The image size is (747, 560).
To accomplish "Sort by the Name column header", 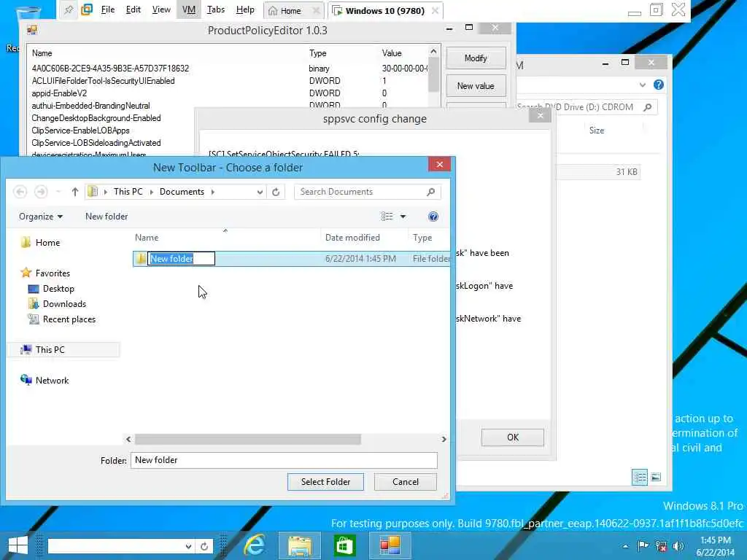I will pos(146,237).
